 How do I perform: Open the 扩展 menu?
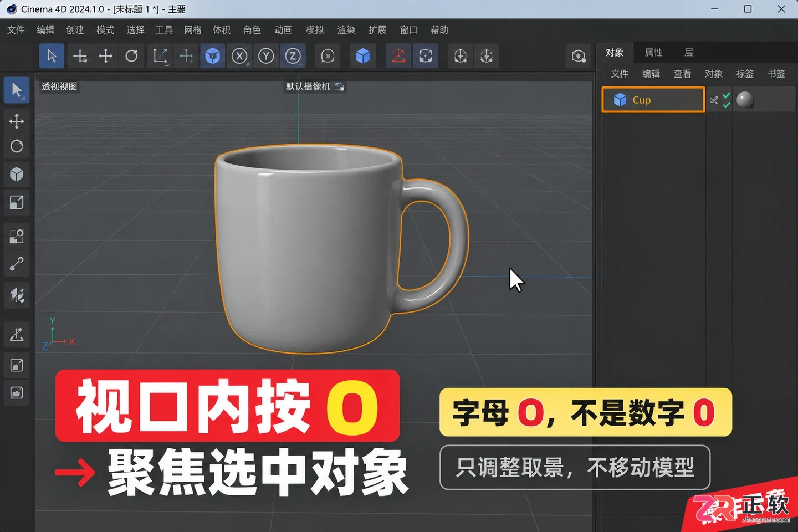[x=377, y=30]
